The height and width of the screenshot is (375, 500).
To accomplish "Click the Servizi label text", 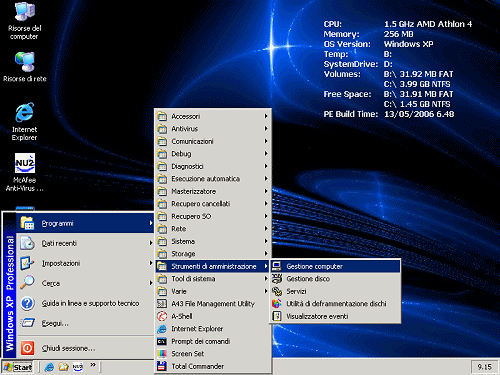I will click(296, 291).
